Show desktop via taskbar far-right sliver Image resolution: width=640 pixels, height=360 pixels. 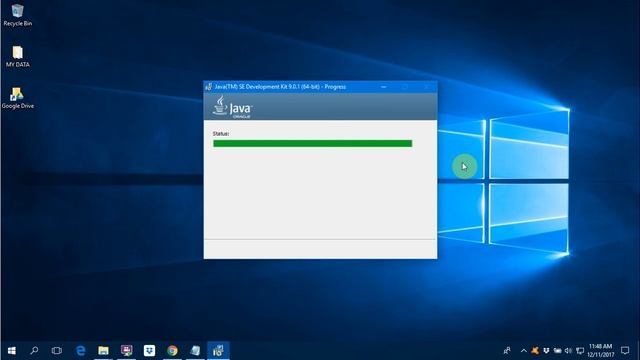tap(638, 351)
